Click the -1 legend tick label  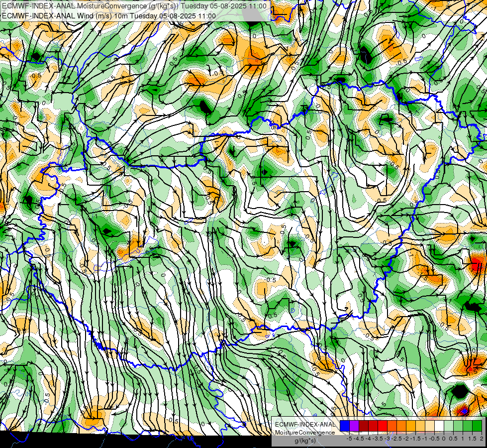425,439
